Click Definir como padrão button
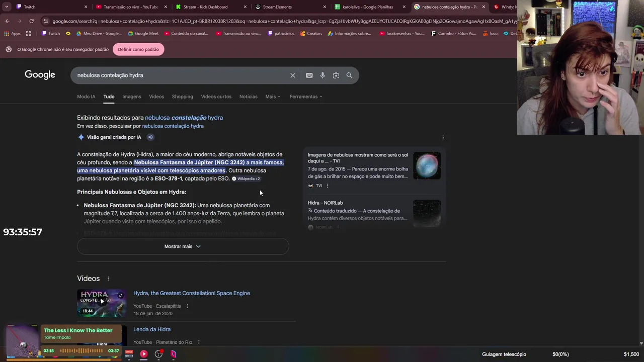 [x=138, y=49]
